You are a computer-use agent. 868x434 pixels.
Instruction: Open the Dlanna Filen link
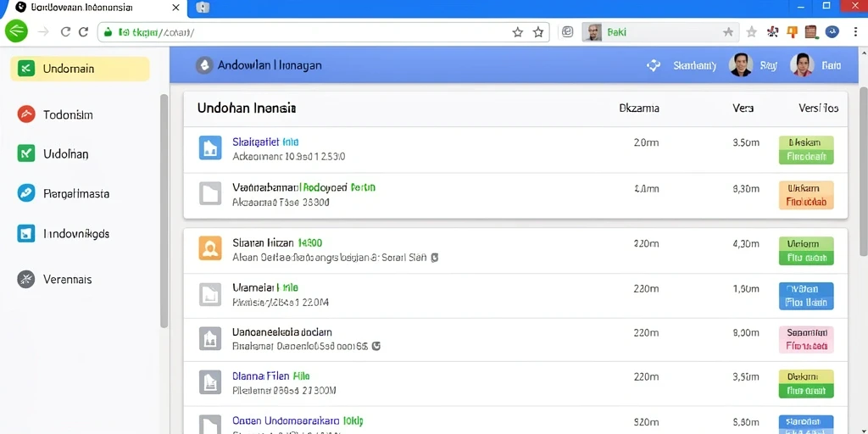click(x=270, y=376)
